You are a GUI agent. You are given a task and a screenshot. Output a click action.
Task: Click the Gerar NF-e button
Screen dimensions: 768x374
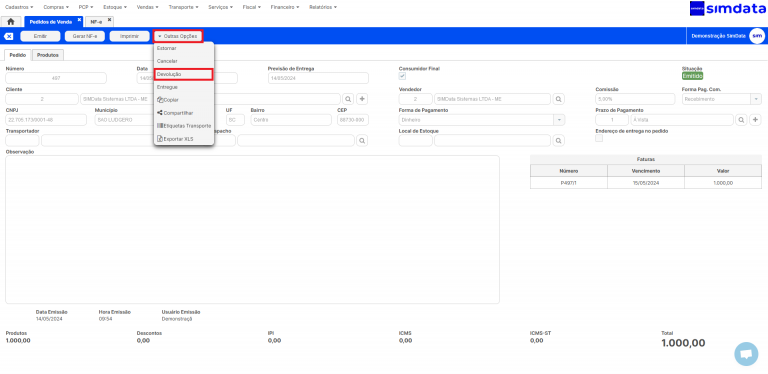point(85,36)
